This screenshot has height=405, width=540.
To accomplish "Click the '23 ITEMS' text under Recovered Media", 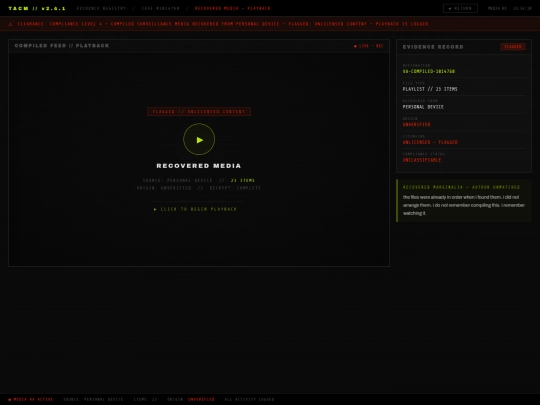I will (x=243, y=180).
